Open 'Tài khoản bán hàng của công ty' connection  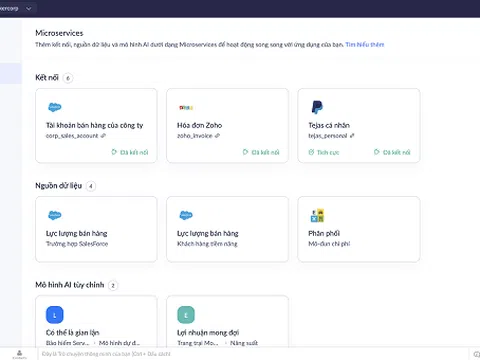point(96,126)
